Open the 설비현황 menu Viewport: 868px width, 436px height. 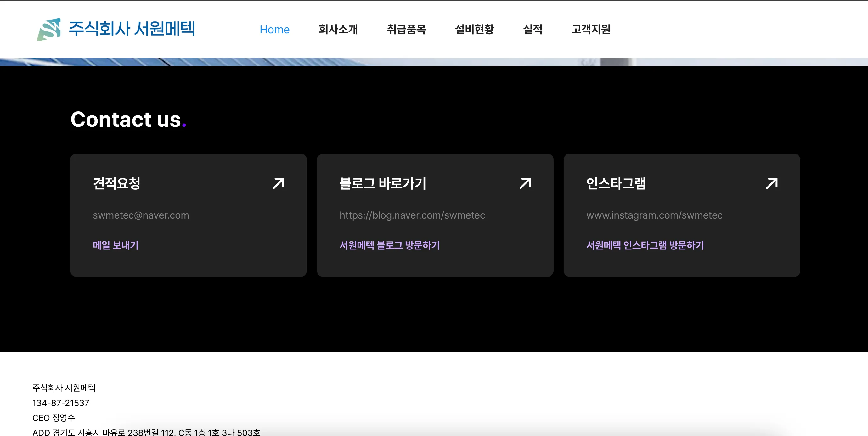pyautogui.click(x=474, y=29)
